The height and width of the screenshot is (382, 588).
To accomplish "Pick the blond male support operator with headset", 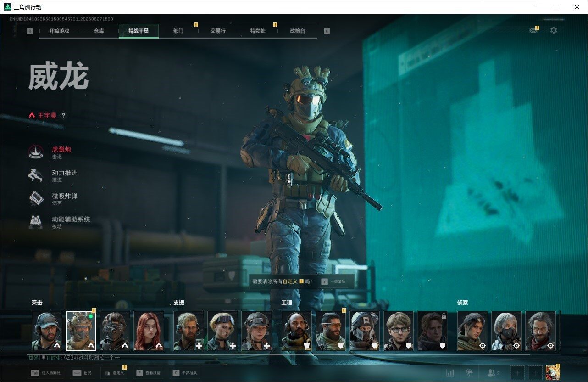I will 189,331.
